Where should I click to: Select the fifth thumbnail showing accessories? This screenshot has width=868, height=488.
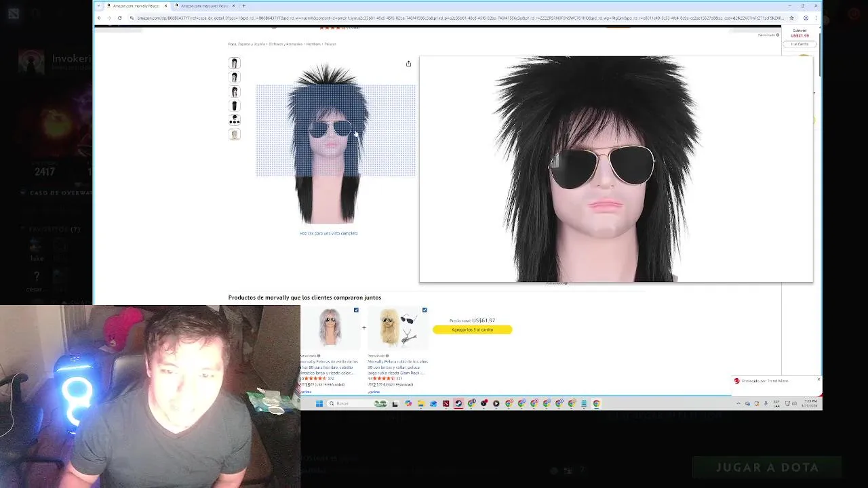[x=235, y=120]
